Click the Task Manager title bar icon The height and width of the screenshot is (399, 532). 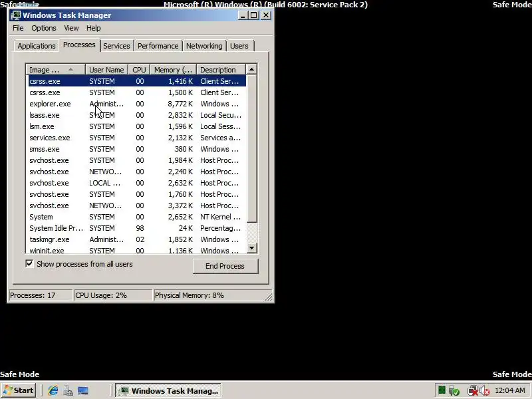(15, 15)
